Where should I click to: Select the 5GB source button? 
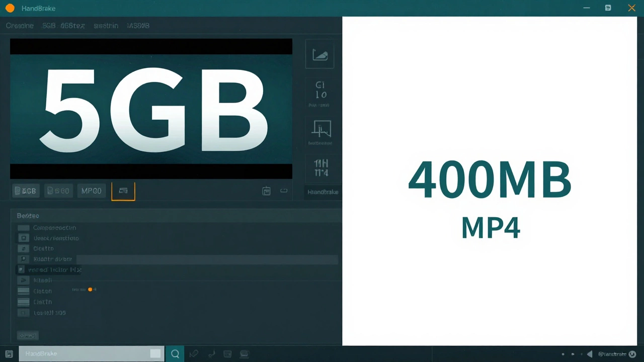25,191
